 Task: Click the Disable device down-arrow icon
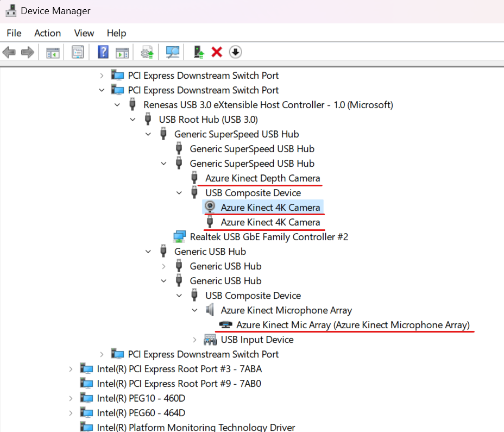pos(235,52)
